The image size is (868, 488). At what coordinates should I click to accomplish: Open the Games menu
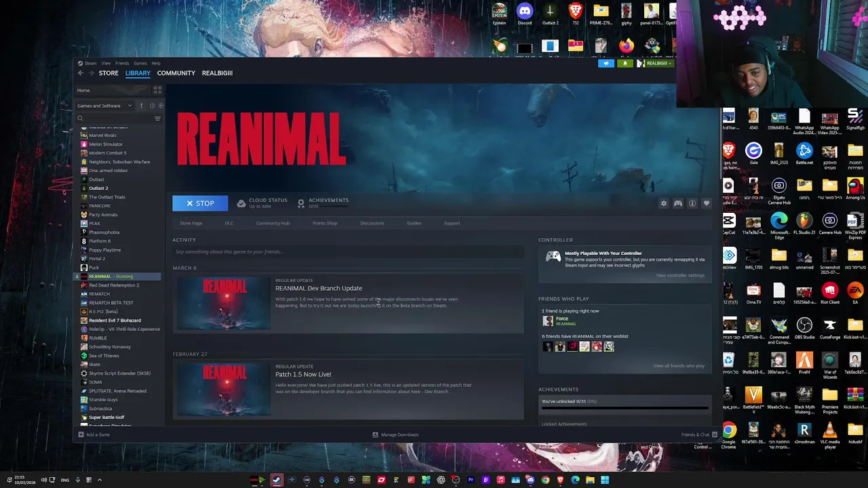140,63
